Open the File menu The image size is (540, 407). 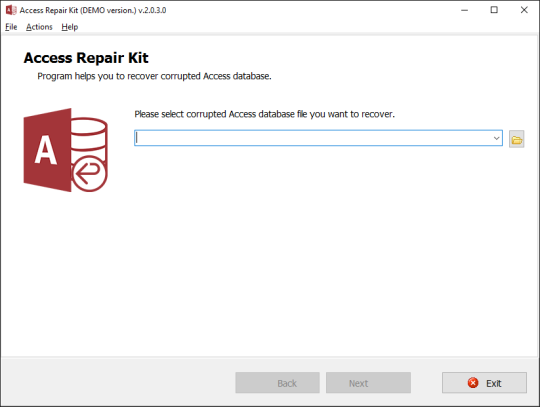pyautogui.click(x=11, y=27)
